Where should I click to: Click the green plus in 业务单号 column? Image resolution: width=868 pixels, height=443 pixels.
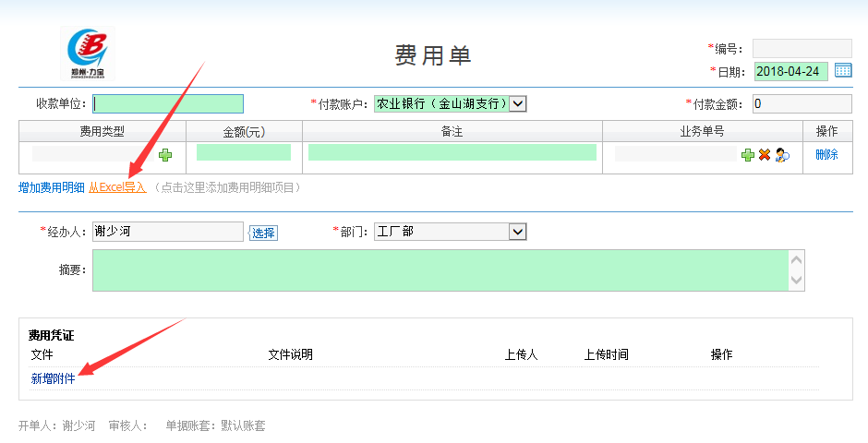click(748, 155)
